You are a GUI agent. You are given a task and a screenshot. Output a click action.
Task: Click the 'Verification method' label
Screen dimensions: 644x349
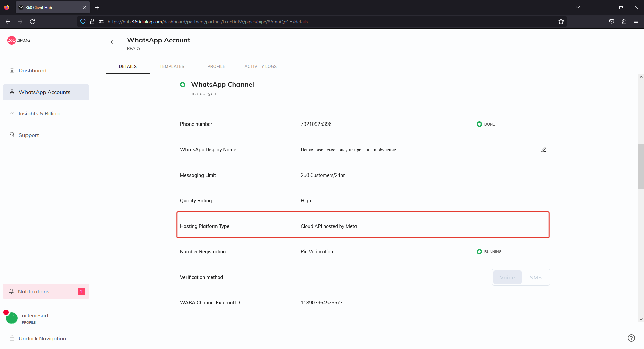click(202, 277)
